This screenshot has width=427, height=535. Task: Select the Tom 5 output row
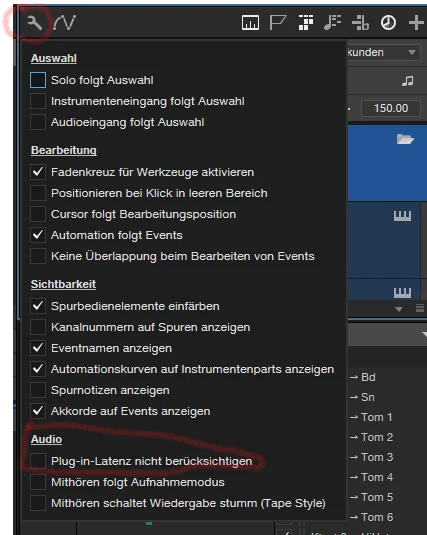pyautogui.click(x=371, y=497)
